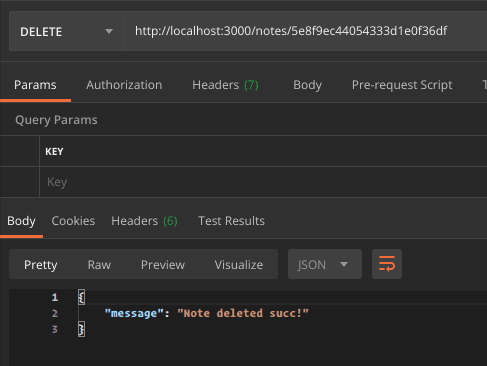Click the "message" key in response JSON
The height and width of the screenshot is (366, 487).
point(134,313)
